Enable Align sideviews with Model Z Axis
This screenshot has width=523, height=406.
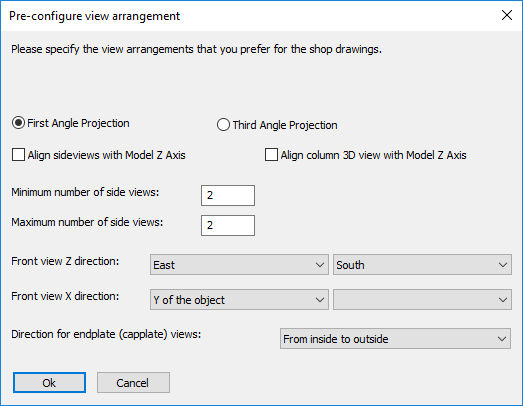(x=98, y=155)
